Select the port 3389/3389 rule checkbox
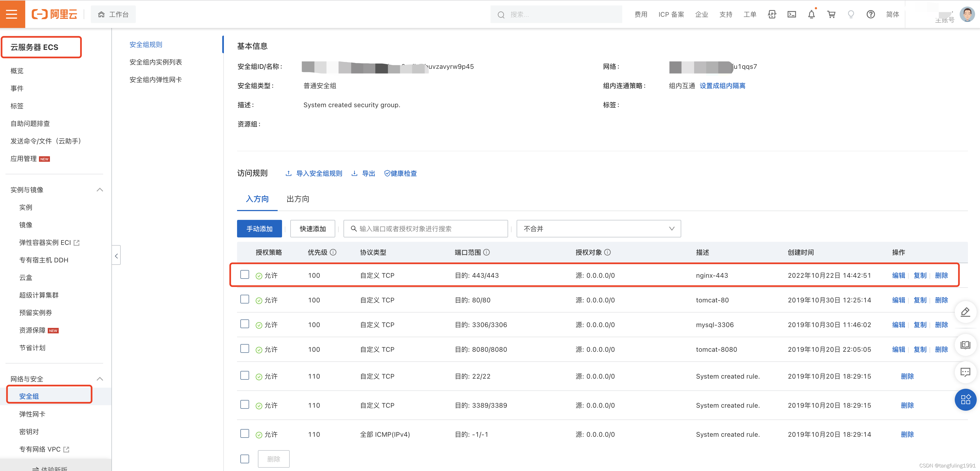Viewport: 980px width, 471px height. [245, 404]
